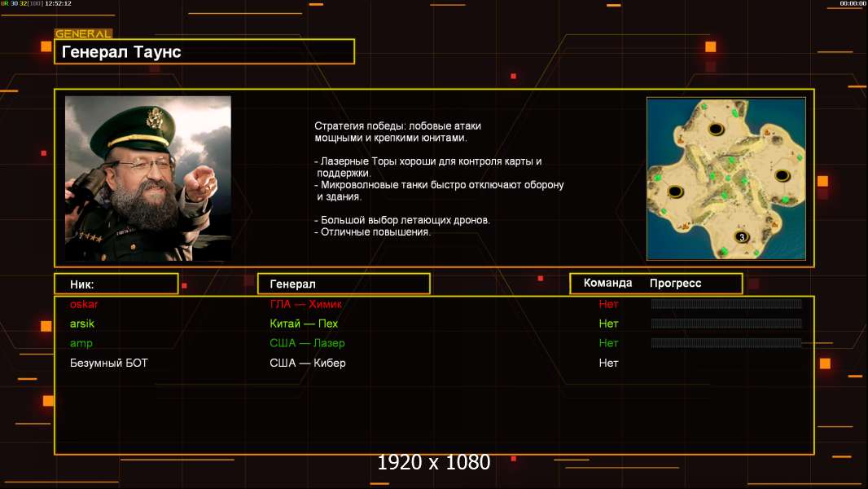Select player name amp
868x489 pixels.
tap(81, 343)
